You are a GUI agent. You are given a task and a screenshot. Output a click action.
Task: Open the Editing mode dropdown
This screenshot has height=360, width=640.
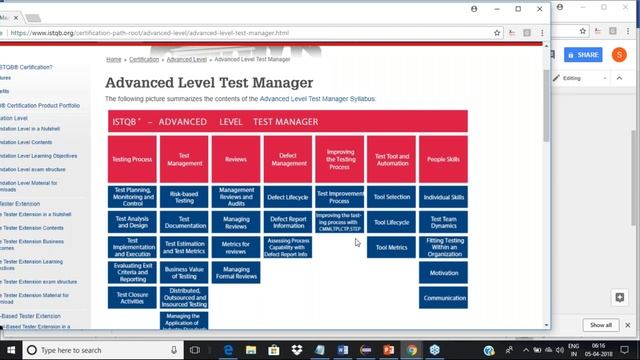(580, 78)
